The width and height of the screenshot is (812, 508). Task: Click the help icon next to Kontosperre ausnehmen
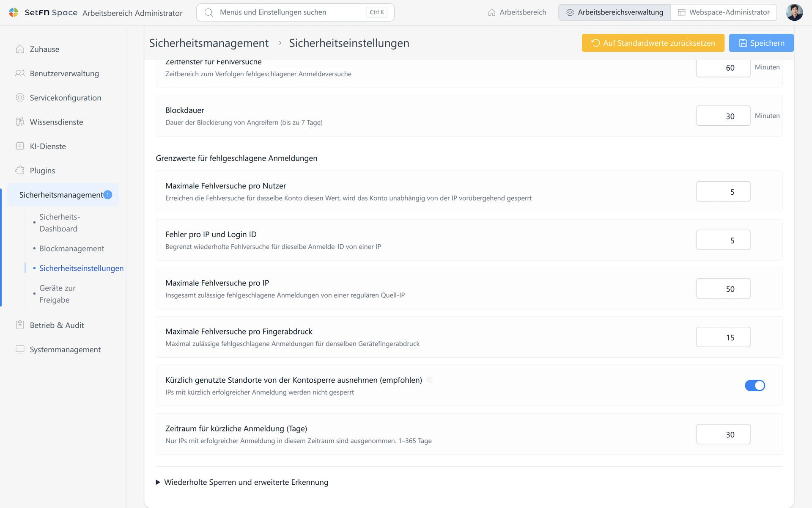pos(429,380)
